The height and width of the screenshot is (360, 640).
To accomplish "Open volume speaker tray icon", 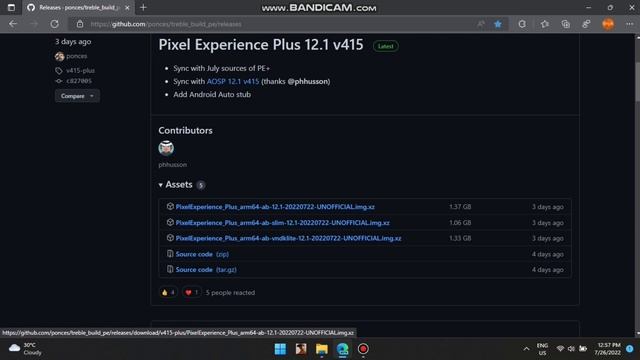I will [571, 349].
